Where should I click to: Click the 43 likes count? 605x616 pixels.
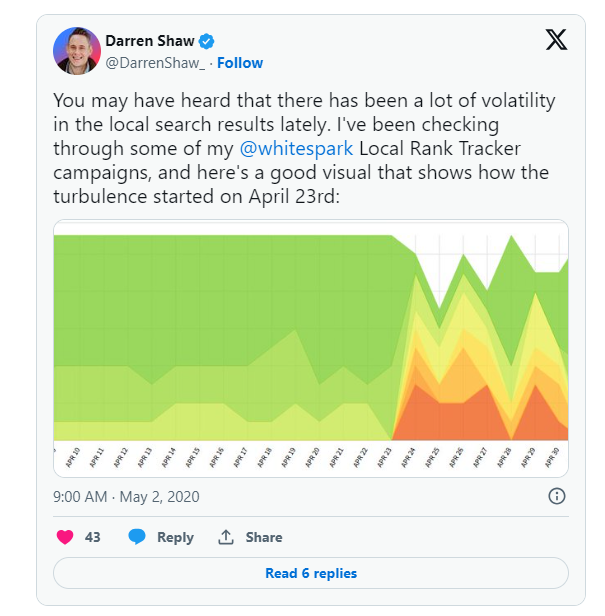[x=92, y=537]
